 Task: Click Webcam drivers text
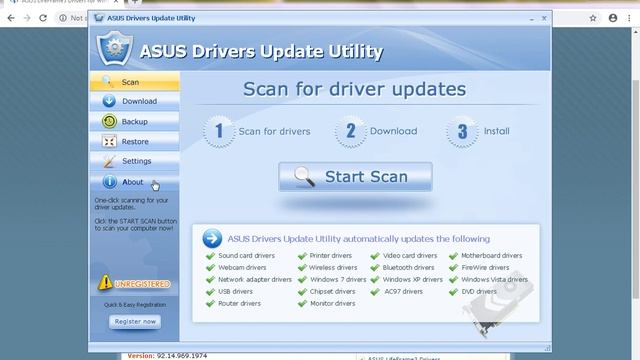[x=242, y=267]
